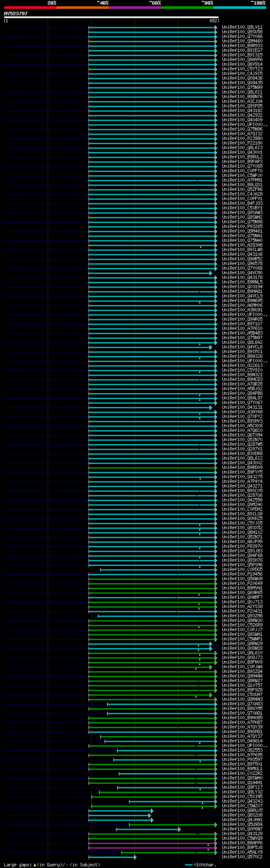Click the short cyan bar for UniRef100_Q8RUJ5

121,811
